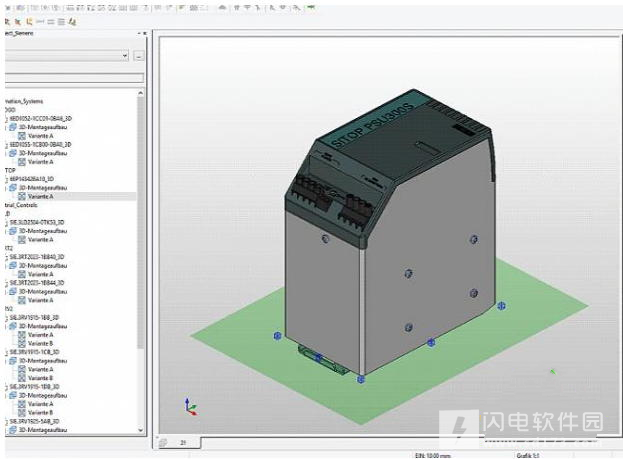Viewport: 623px width, 459px height.
Task: Click 3D-Montageaufbau icon under SIE.3LD2504-0TK53_3D
Action: point(13,231)
